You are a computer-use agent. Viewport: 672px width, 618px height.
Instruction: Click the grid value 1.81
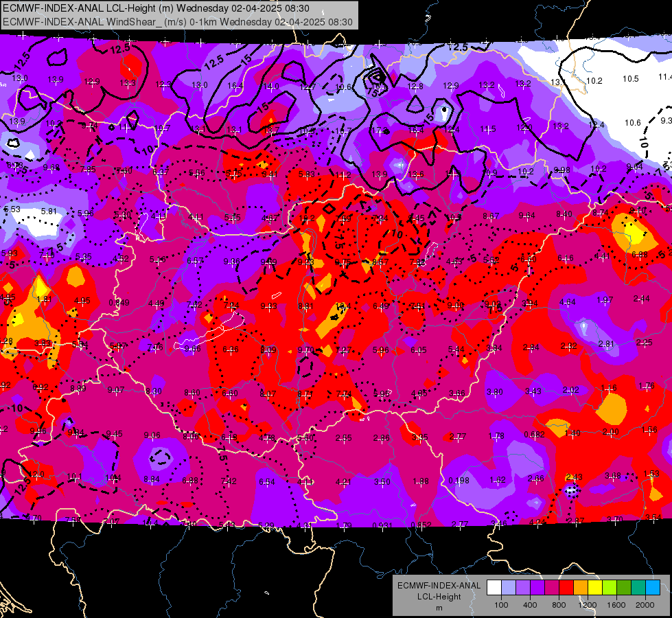44,299
